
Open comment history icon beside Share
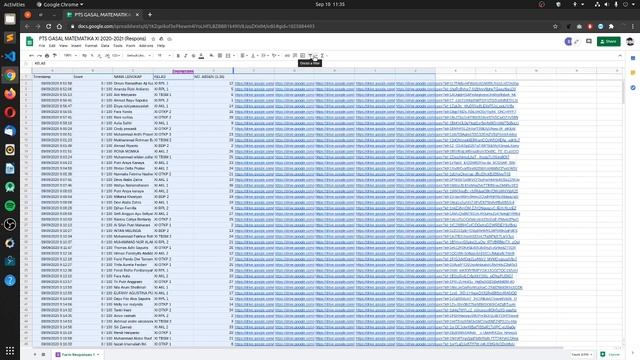[589, 41]
